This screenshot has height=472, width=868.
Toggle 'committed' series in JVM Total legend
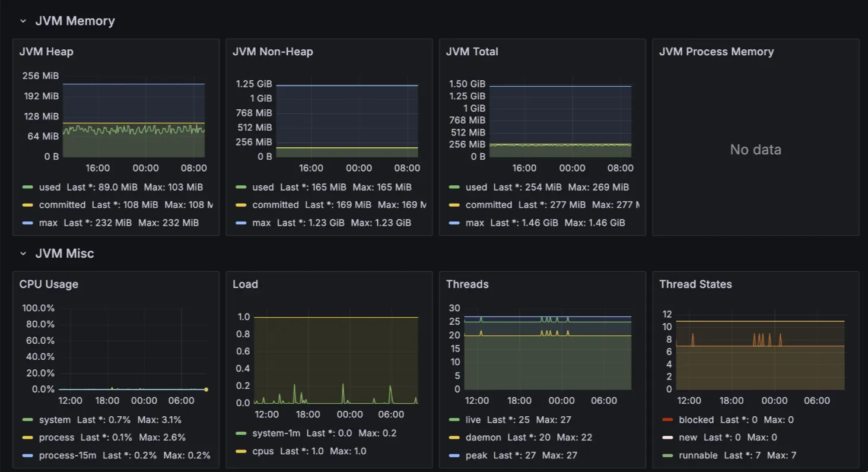[489, 205]
